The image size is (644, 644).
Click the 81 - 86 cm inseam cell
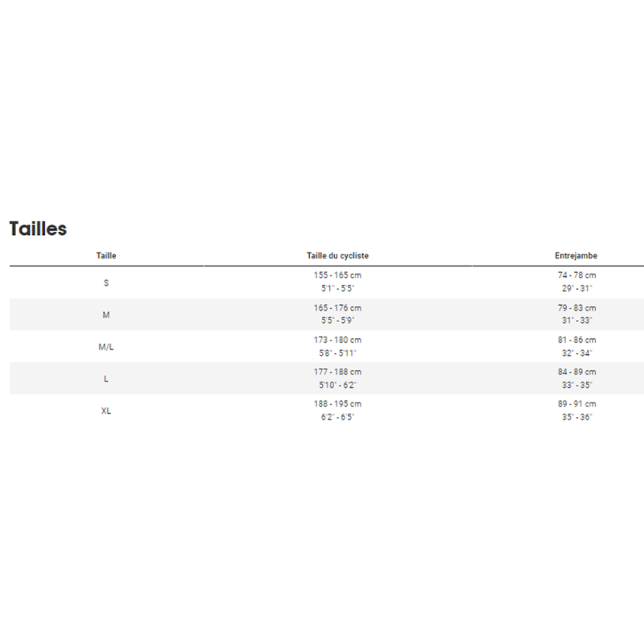(x=576, y=340)
